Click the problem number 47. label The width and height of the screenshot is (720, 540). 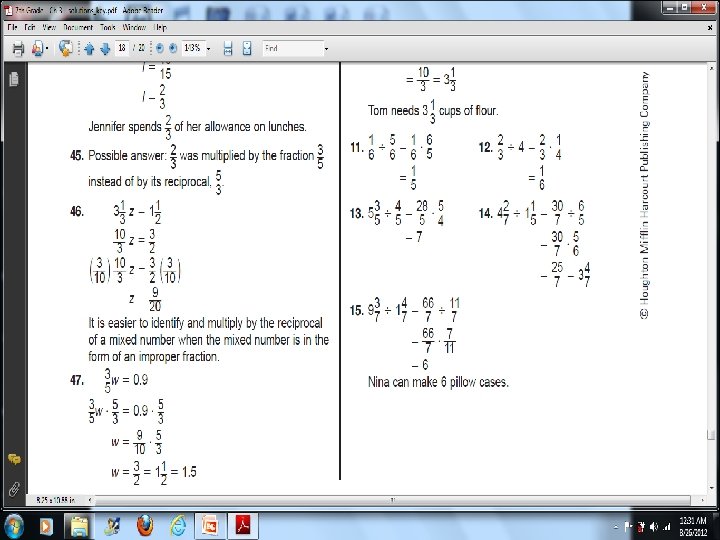coord(77,380)
